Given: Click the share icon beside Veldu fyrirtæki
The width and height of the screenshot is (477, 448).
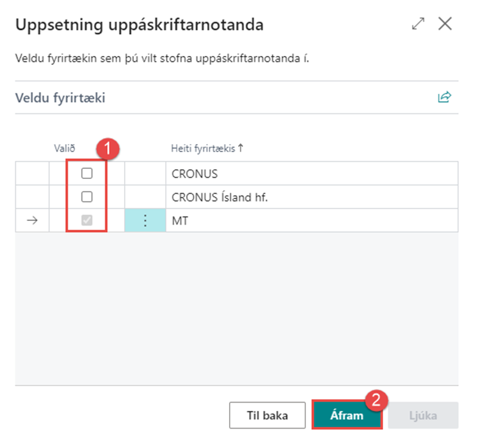Looking at the screenshot, I should [x=444, y=97].
